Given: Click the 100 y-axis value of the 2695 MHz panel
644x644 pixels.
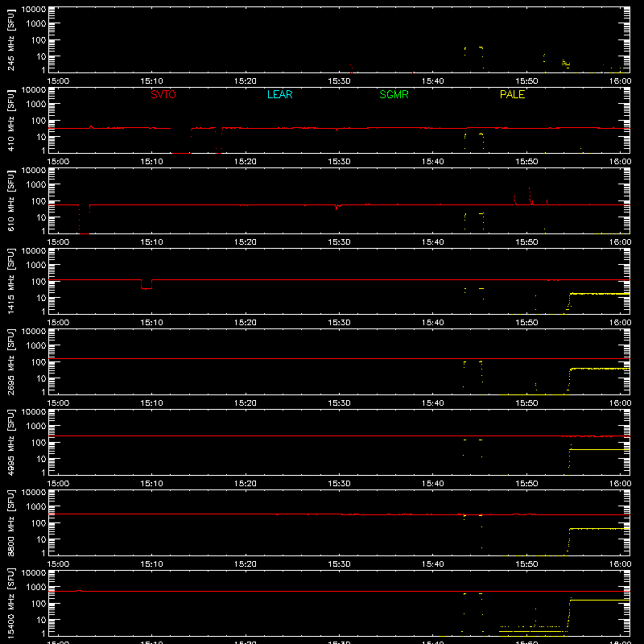Looking at the screenshot, I should (x=39, y=361).
